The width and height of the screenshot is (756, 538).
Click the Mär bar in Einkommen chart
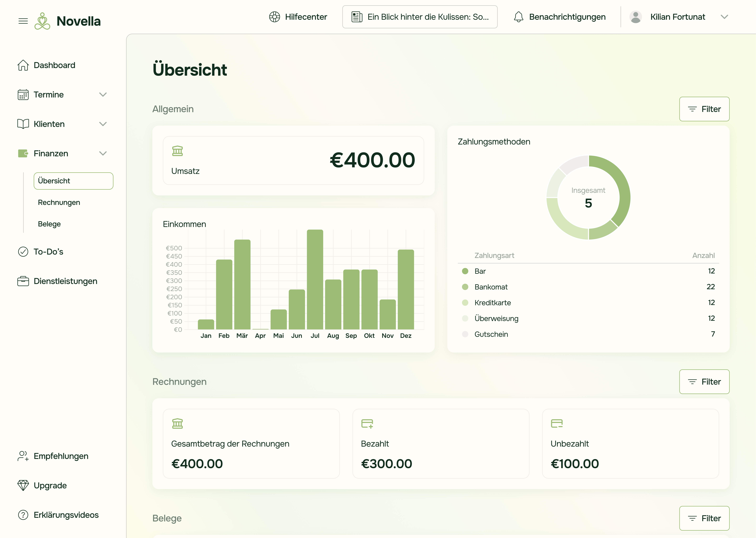tap(242, 285)
